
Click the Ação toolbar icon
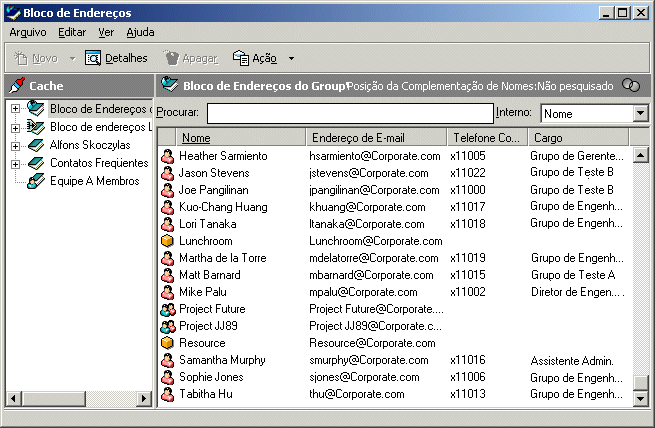pyautogui.click(x=241, y=58)
